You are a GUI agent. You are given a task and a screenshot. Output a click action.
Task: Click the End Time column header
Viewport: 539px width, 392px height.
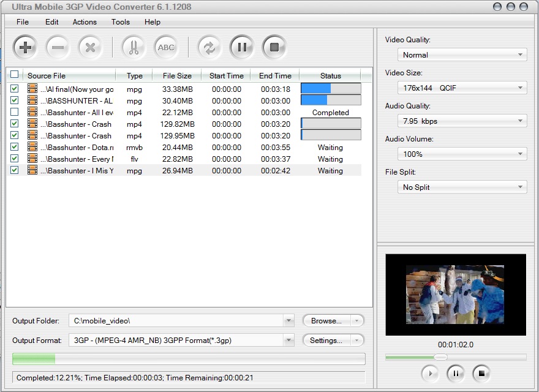tap(275, 76)
